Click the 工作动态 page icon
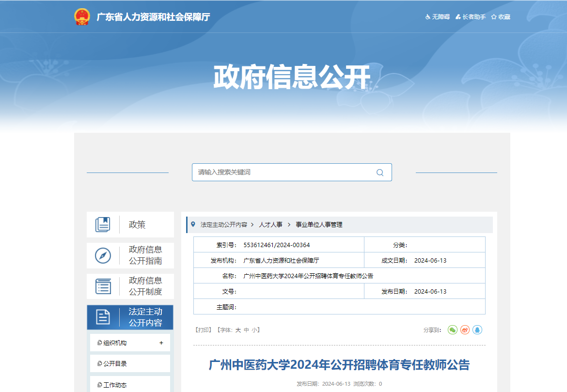The width and height of the screenshot is (567, 392). point(99,385)
